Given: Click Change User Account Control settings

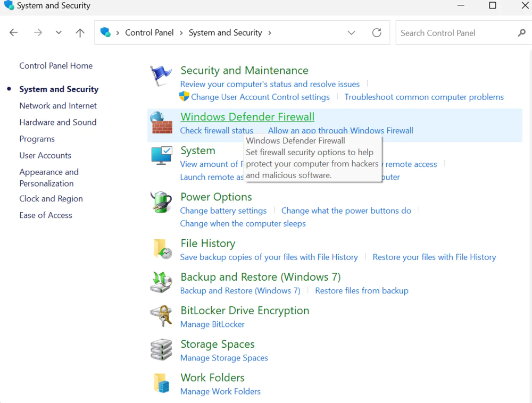Looking at the screenshot, I should tap(260, 97).
